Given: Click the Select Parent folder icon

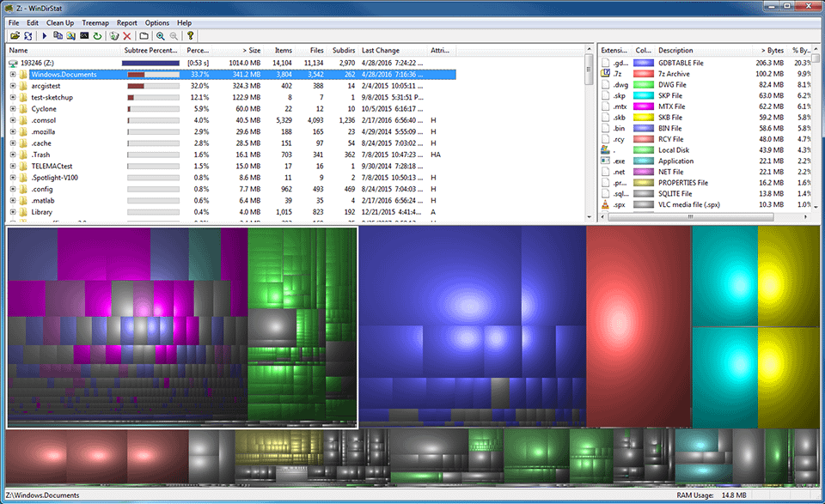Looking at the screenshot, I should click(x=144, y=36).
